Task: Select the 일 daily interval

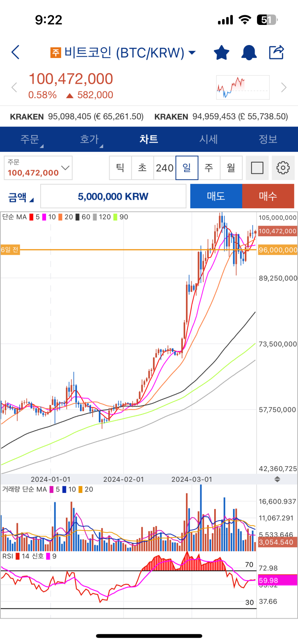Action: 187,168
